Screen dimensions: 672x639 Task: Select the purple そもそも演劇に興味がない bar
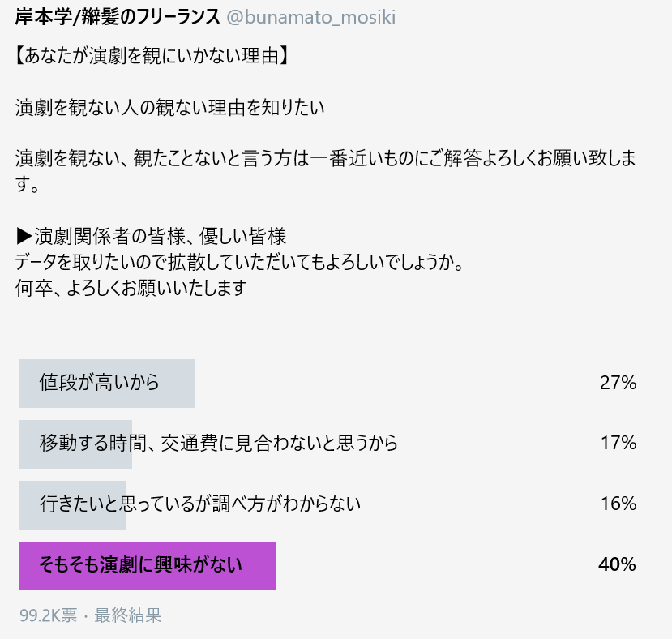point(148,566)
